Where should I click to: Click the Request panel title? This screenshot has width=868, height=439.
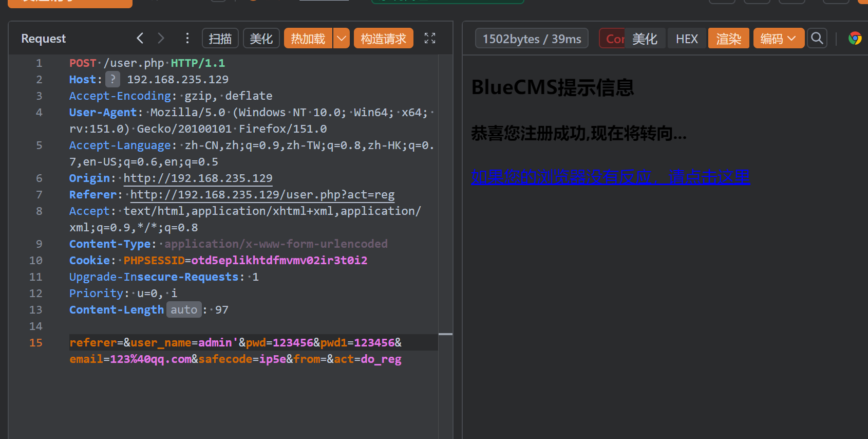click(x=44, y=39)
